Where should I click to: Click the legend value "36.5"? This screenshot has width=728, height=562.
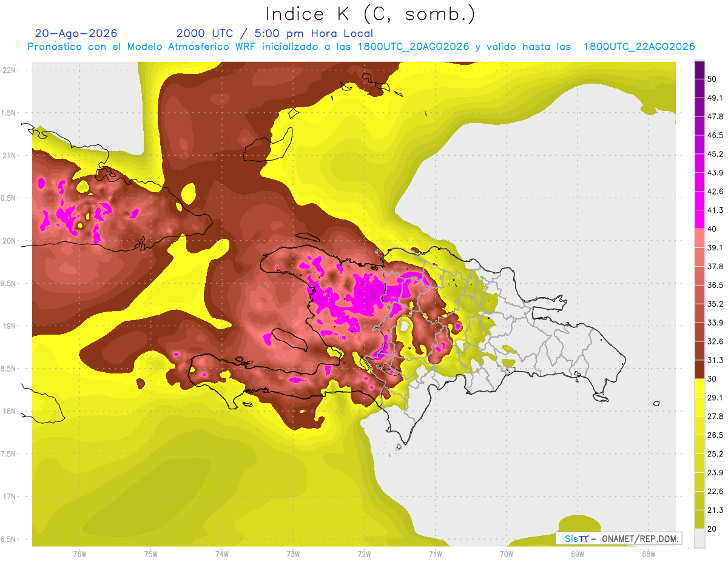tap(715, 285)
